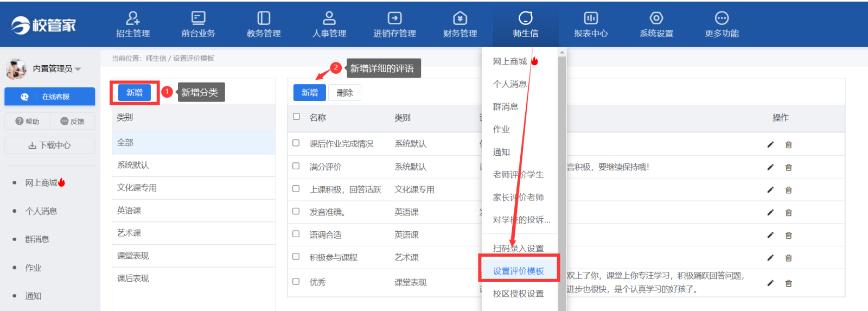Select 文化课专用 category in list
The width and height of the screenshot is (868, 311).
(x=194, y=188)
